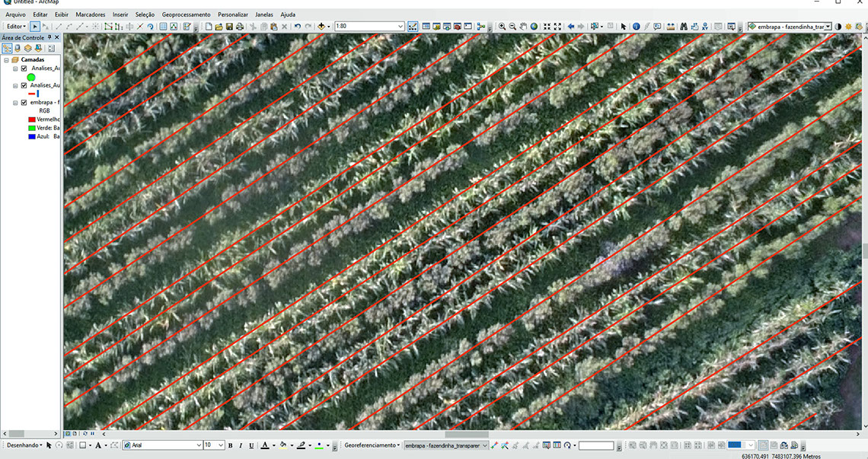Select the Identify info tool
Screen dimensions: 868x459
tap(636, 27)
